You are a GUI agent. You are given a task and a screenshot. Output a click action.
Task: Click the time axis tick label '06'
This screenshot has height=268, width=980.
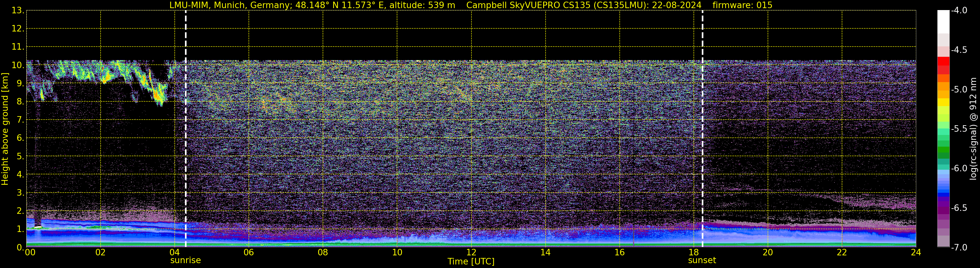coord(249,252)
